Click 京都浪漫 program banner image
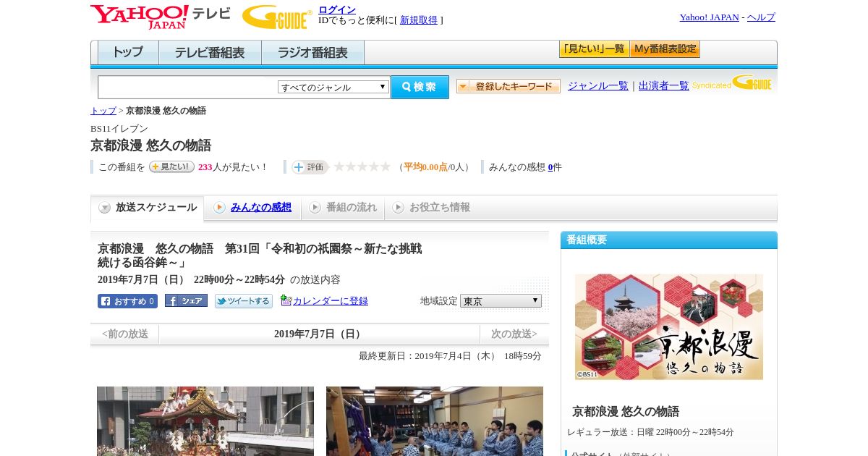This screenshot has height=456, width=868. coord(669,326)
